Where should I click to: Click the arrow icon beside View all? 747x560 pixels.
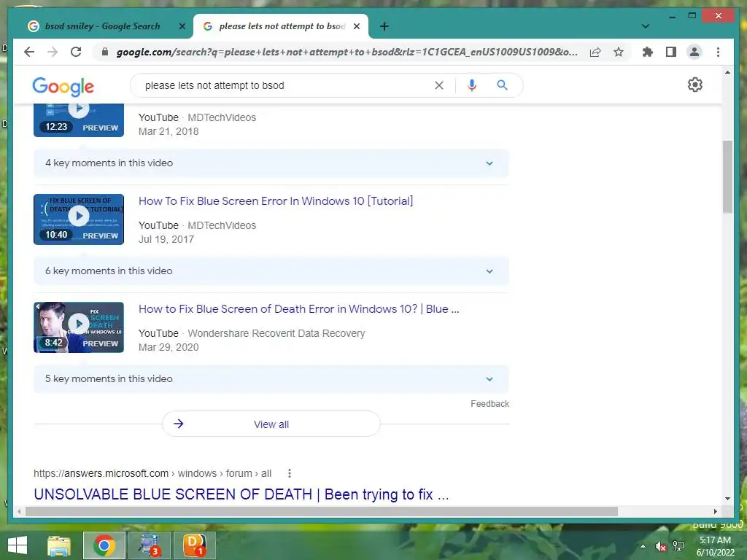pos(178,424)
